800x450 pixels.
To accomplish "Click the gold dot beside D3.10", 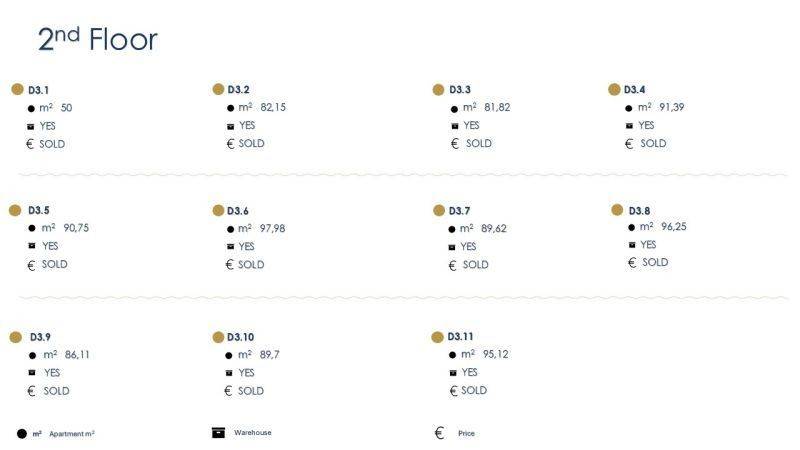I will [218, 336].
